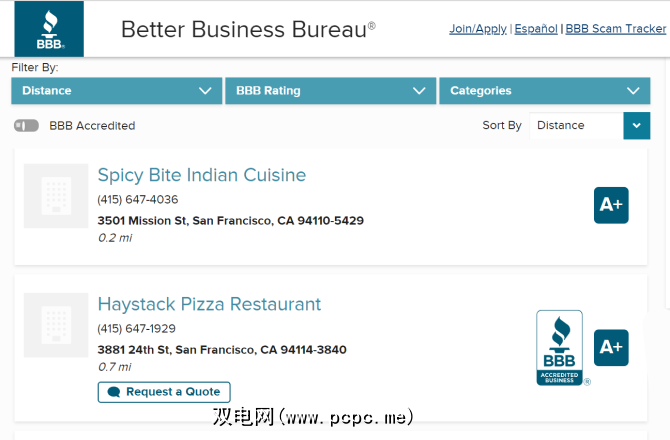Click Haystack Pizza's building placeholder image
670x440 pixels.
point(56,325)
